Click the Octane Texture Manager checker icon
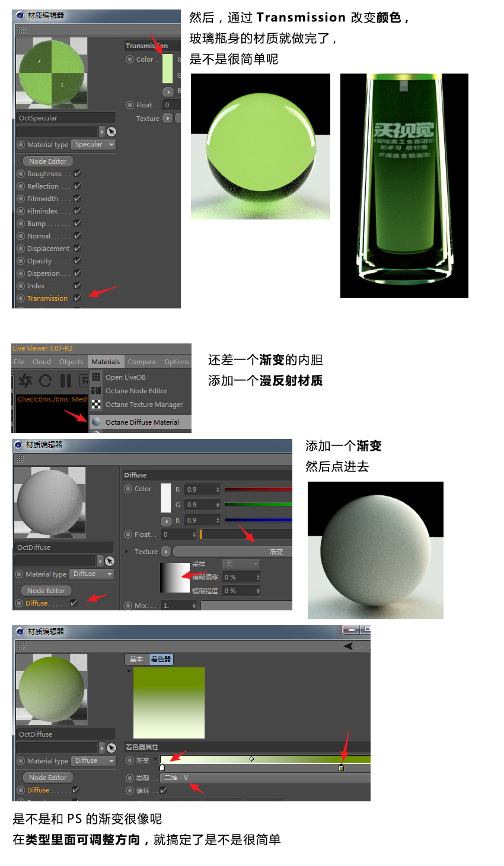Image resolution: width=504 pixels, height=866 pixels. [x=96, y=404]
